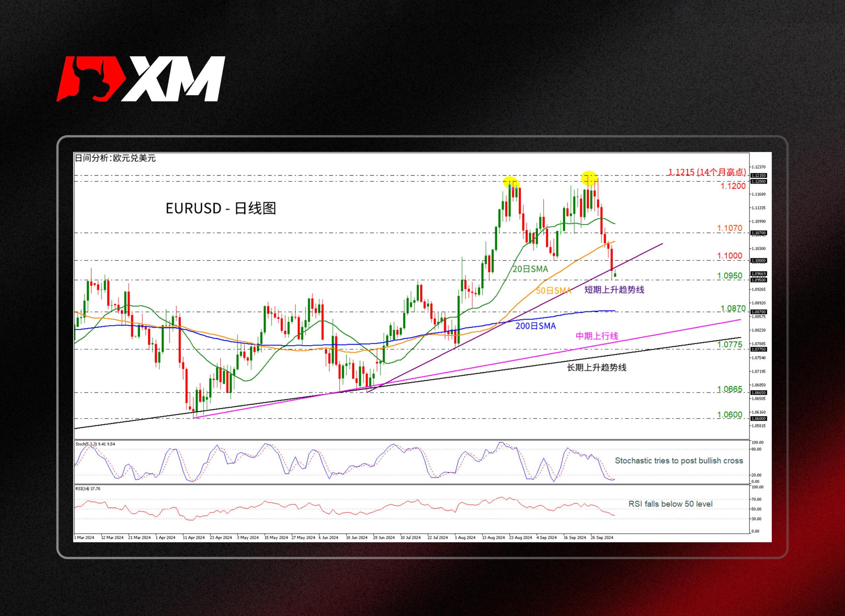Click the 1.08700 price tag on the axis
Screen dimensions: 845x616
[x=759, y=312]
